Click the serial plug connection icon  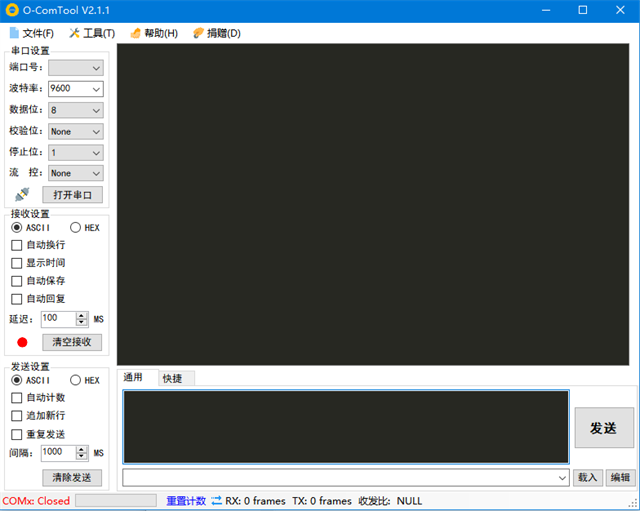click(x=22, y=194)
